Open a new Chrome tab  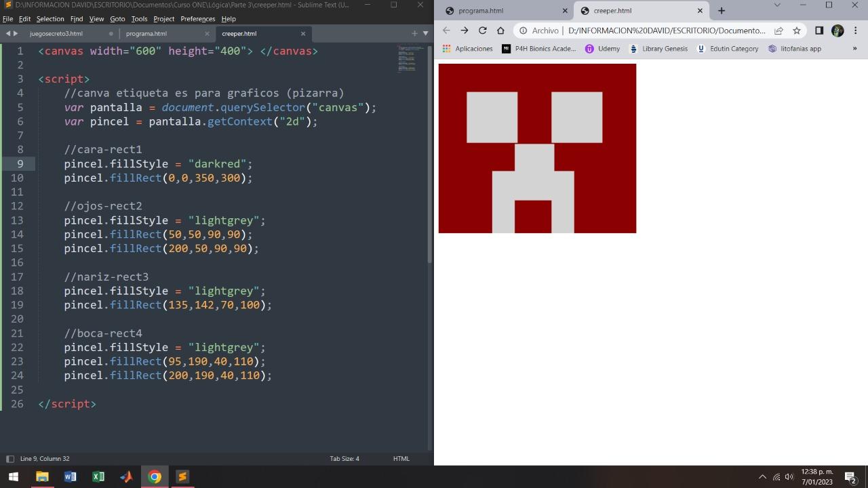coord(722,11)
